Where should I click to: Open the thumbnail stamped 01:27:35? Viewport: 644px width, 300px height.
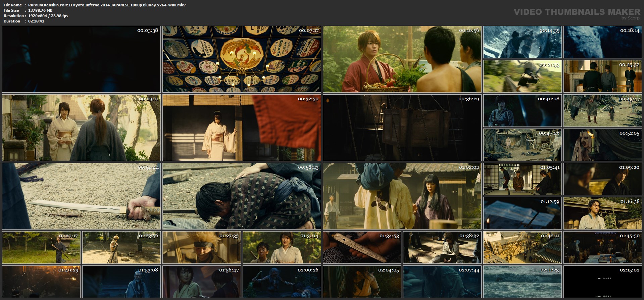click(202, 247)
